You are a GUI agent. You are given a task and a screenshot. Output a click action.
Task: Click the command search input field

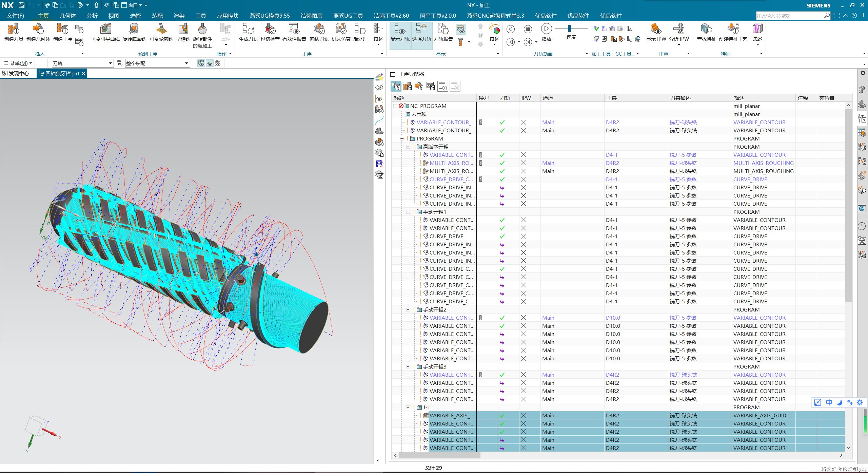point(790,16)
